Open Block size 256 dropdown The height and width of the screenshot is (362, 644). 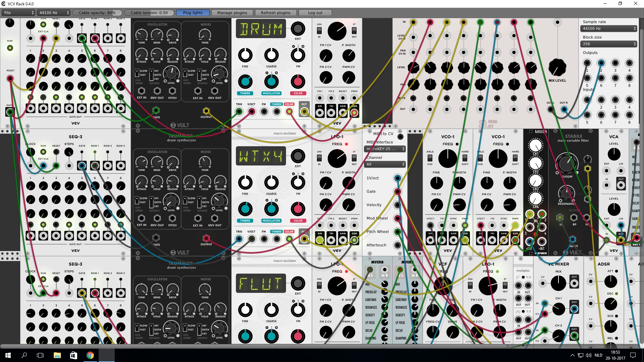tap(608, 44)
